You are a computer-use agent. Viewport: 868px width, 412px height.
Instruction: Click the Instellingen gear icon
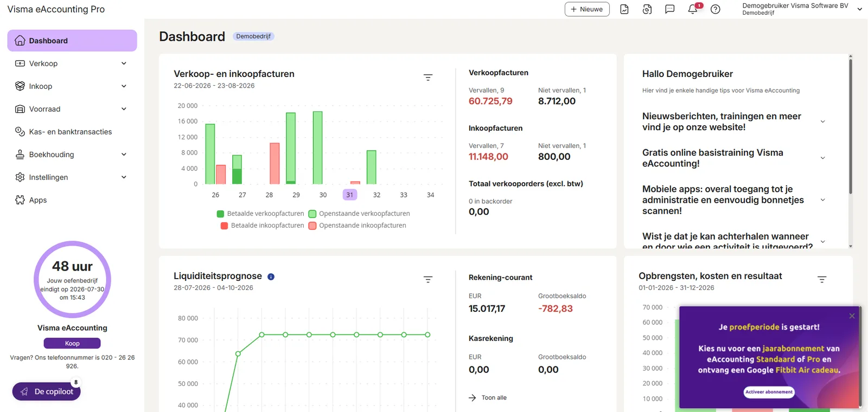pyautogui.click(x=20, y=177)
